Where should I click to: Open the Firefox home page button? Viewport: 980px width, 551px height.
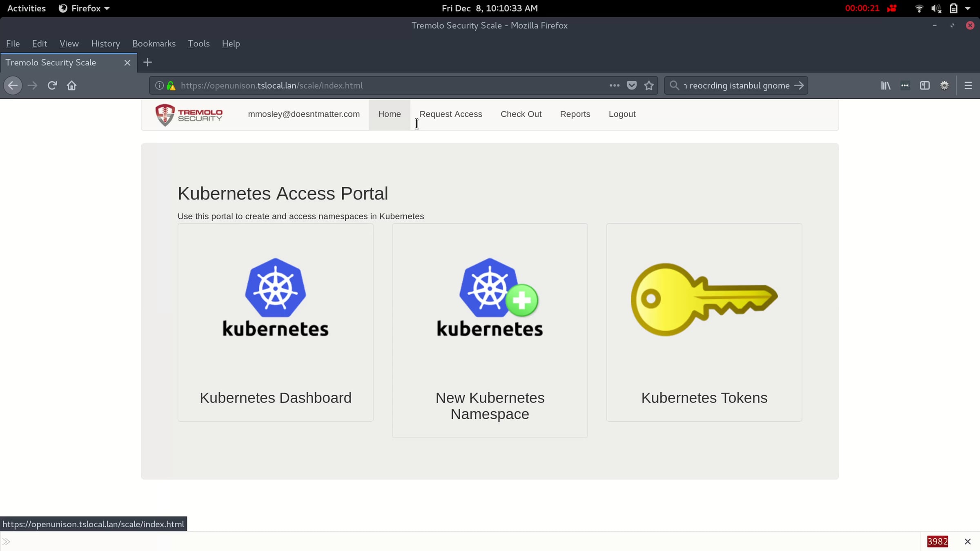[x=71, y=86]
